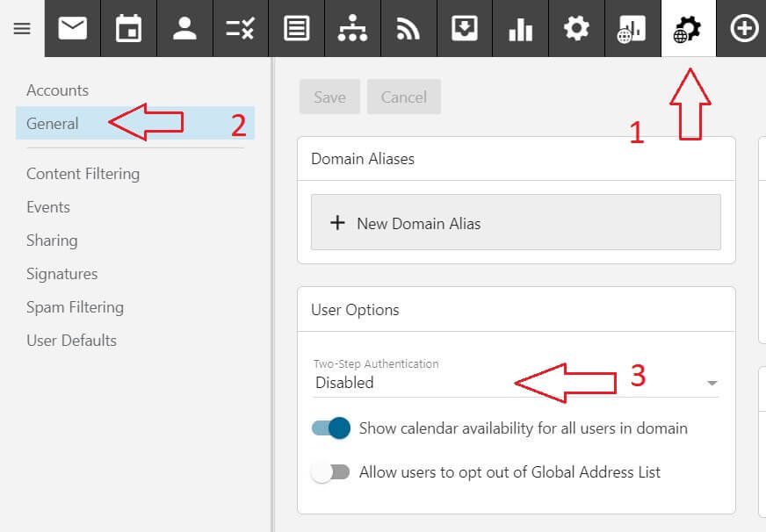The height and width of the screenshot is (532, 766).
Task: Open Content Filtering settings
Action: [x=83, y=174]
